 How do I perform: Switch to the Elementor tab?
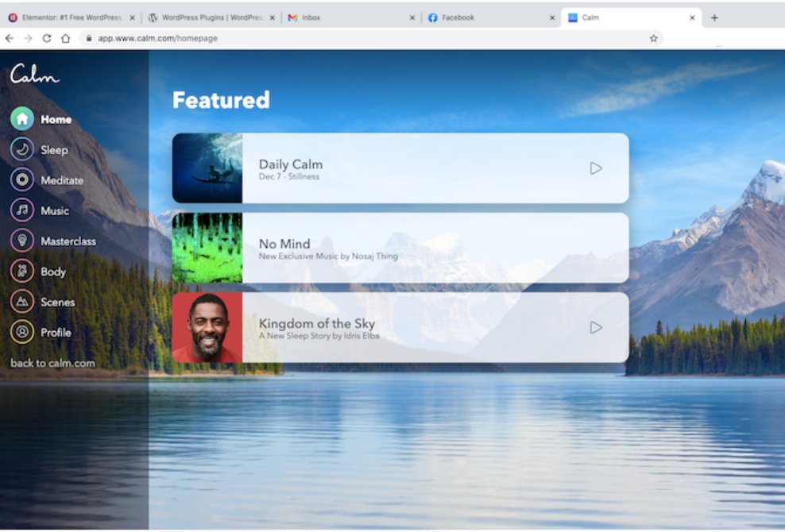click(x=72, y=17)
